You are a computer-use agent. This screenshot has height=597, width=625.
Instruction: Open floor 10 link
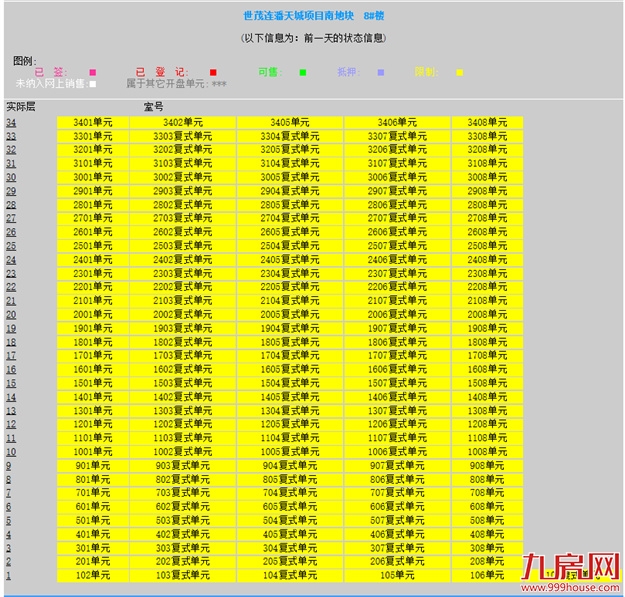point(11,452)
